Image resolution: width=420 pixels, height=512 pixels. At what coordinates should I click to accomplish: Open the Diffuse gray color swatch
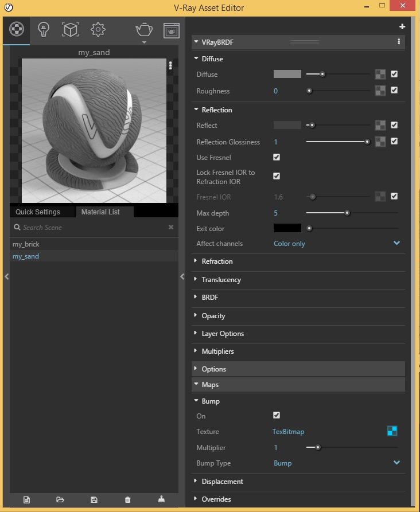point(287,74)
